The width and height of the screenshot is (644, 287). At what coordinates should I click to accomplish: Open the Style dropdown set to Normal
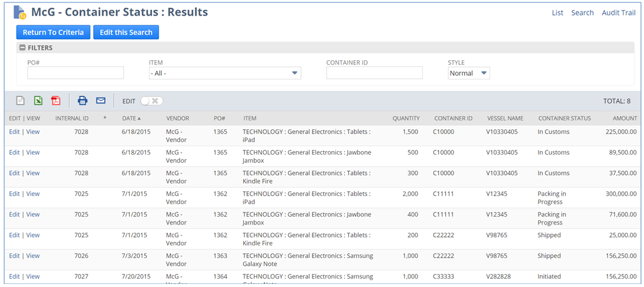[x=469, y=73]
